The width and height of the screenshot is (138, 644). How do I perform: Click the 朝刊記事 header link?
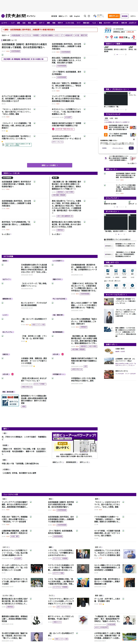click(54, 16)
